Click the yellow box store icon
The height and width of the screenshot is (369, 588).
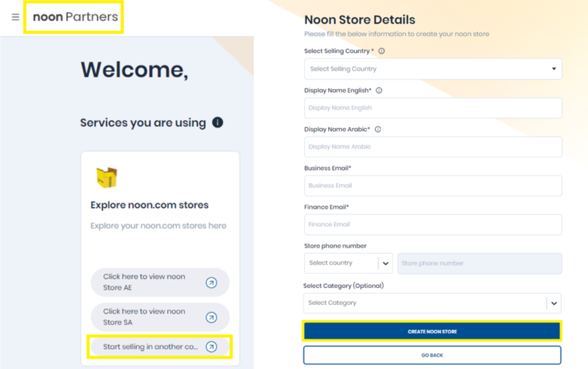click(x=107, y=177)
